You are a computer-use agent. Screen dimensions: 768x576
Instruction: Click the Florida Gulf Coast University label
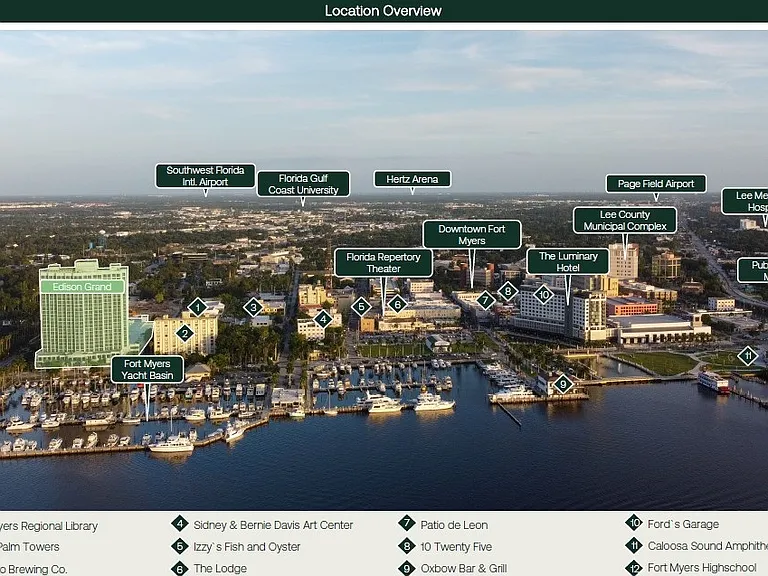tap(303, 184)
